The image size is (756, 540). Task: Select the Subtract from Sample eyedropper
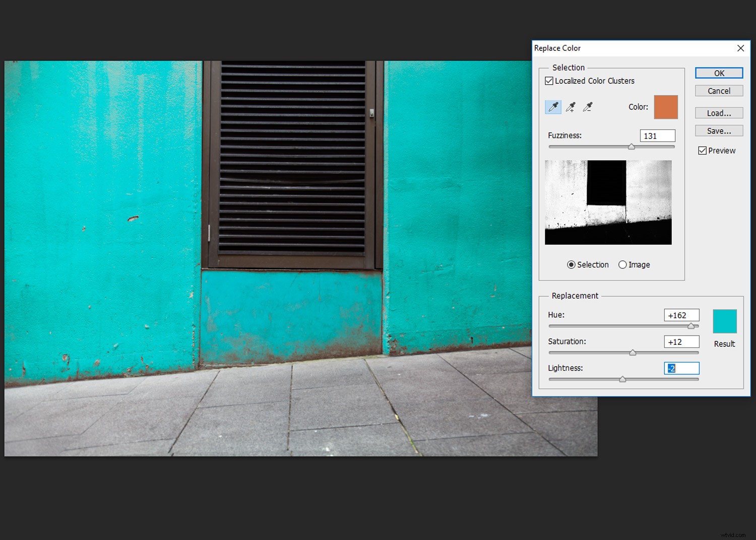[587, 107]
